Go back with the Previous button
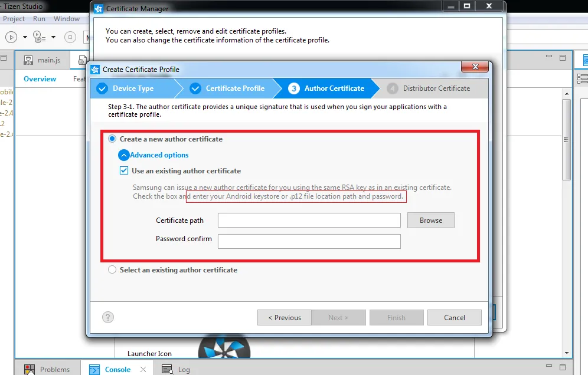The width and height of the screenshot is (588, 375). [x=284, y=317]
